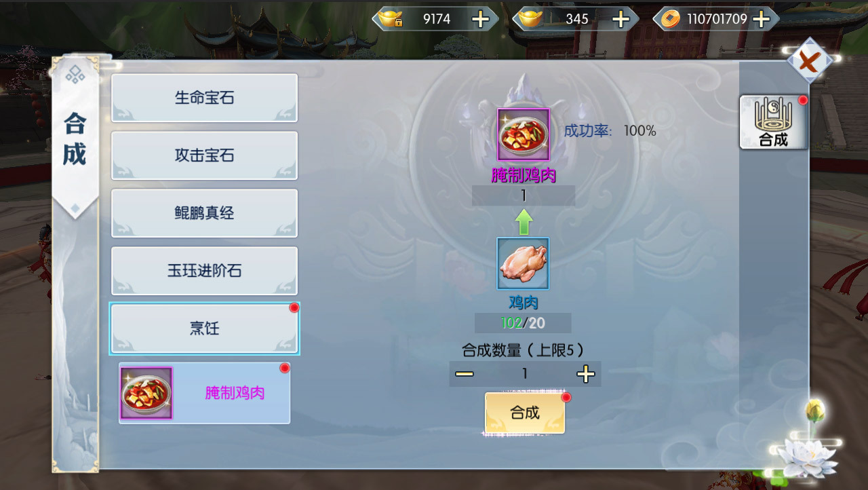The width and height of the screenshot is (868, 490).
Task: Add more locked gold ingots with plus icon
Action: point(480,19)
